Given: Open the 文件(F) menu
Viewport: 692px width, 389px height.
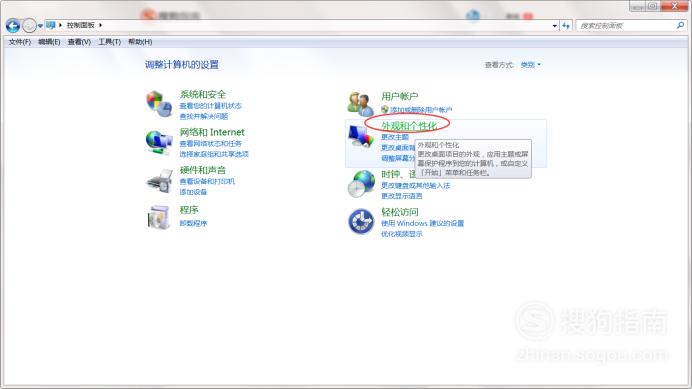Looking at the screenshot, I should click(20, 42).
